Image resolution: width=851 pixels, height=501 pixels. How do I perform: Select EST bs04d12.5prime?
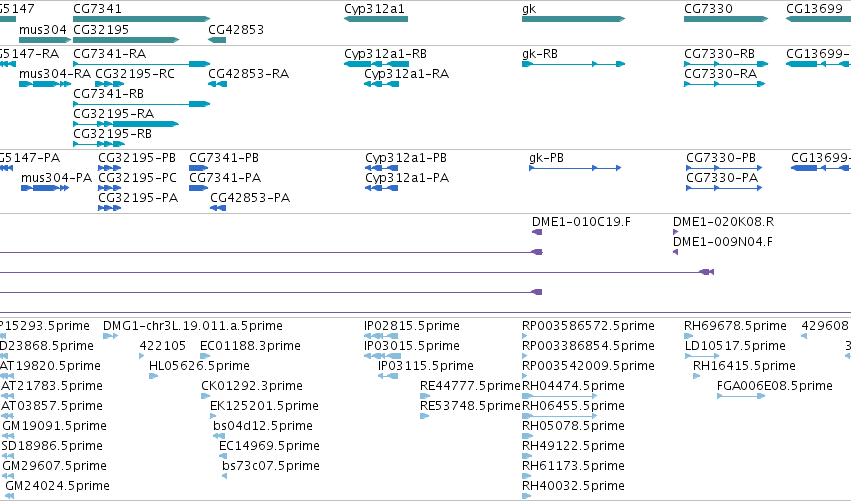219,436
